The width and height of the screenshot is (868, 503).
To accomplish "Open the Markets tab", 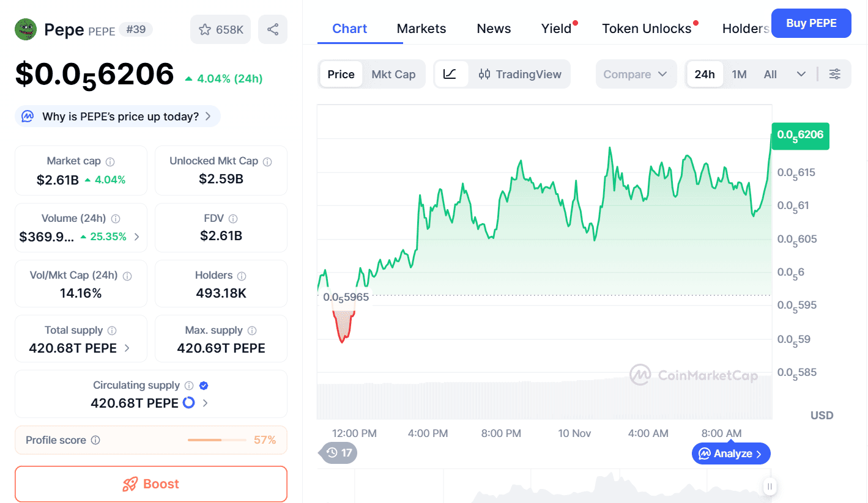I will (x=421, y=29).
